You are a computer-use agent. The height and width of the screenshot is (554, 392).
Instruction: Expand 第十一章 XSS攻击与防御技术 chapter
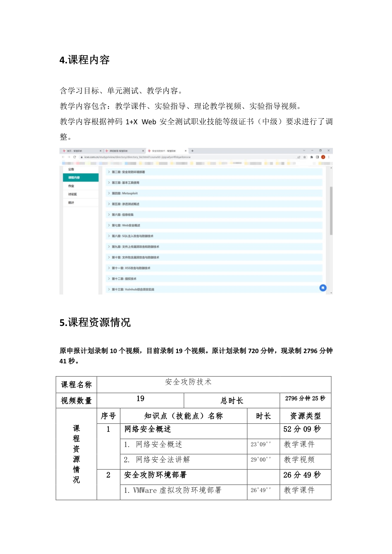[x=131, y=268]
